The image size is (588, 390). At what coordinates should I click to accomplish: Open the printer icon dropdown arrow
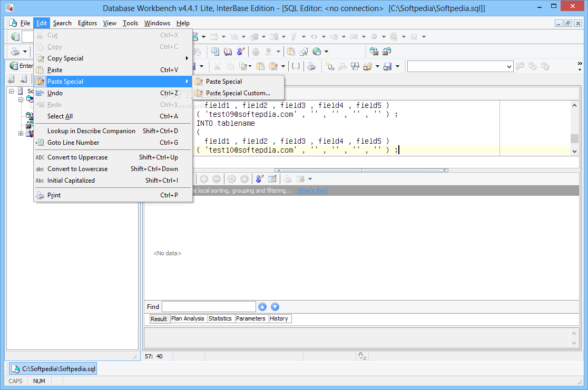click(25, 52)
